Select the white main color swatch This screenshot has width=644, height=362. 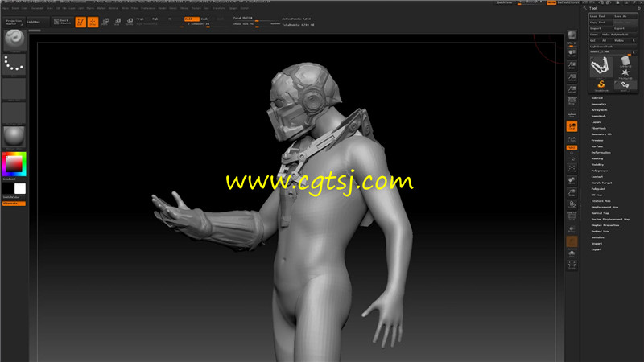click(x=19, y=188)
